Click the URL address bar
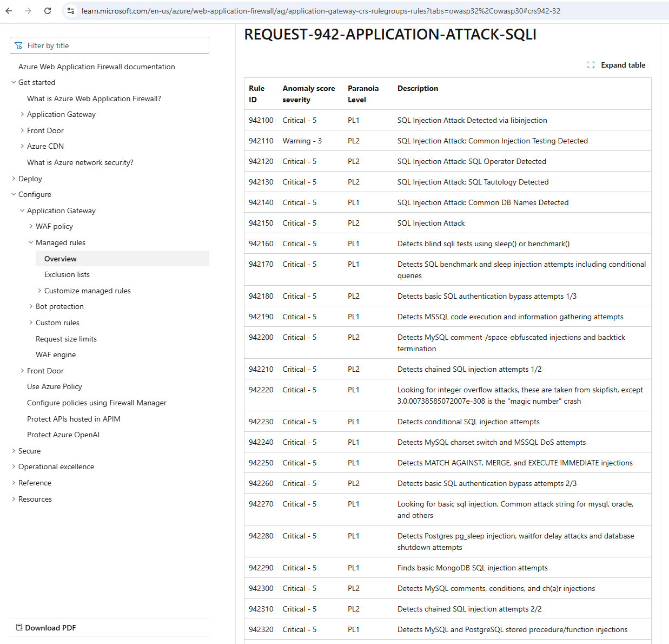The image size is (669, 644). click(x=324, y=11)
